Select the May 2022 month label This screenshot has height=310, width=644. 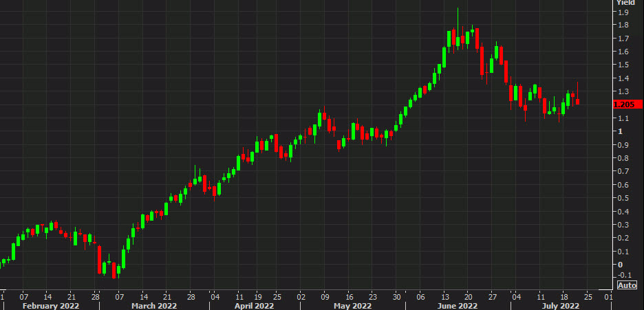353,306
